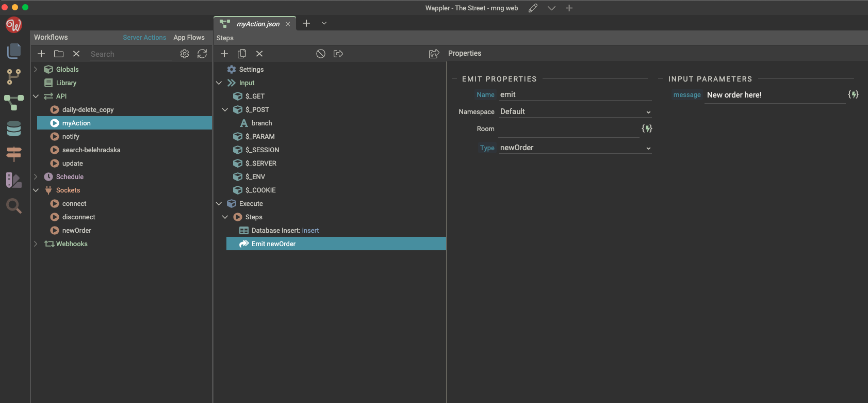
Task: Click new folder icon in Workflows toolbar
Action: (x=59, y=54)
